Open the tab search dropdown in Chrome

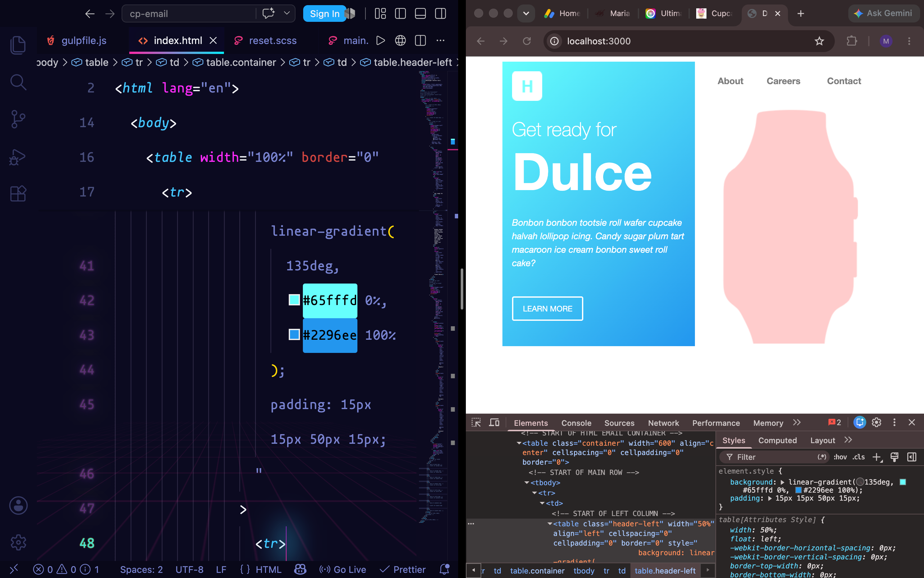tap(526, 13)
